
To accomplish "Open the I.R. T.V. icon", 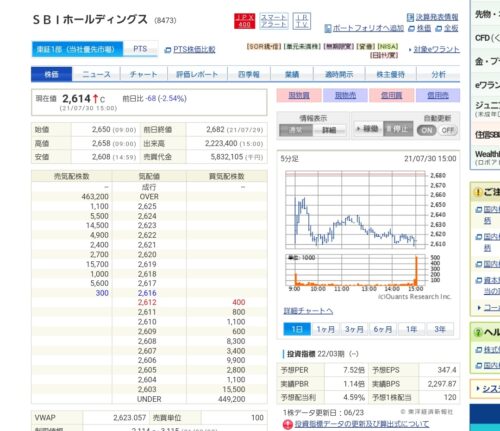I will (x=302, y=21).
